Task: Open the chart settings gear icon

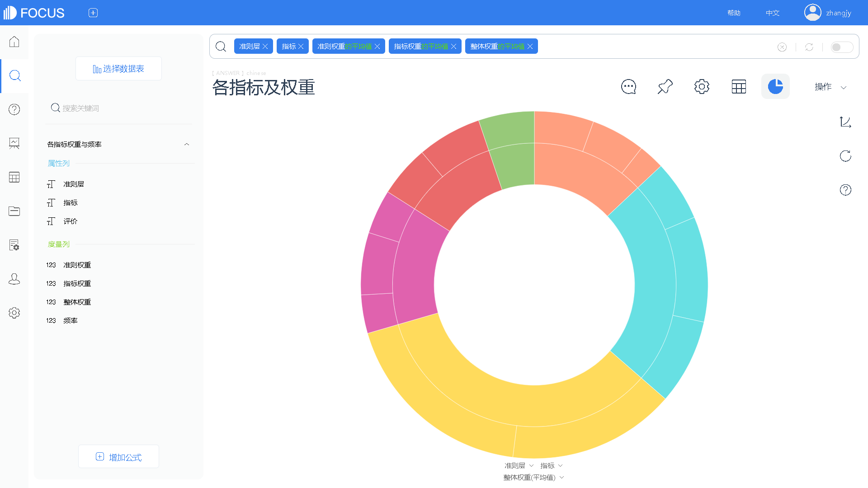Action: click(x=702, y=87)
